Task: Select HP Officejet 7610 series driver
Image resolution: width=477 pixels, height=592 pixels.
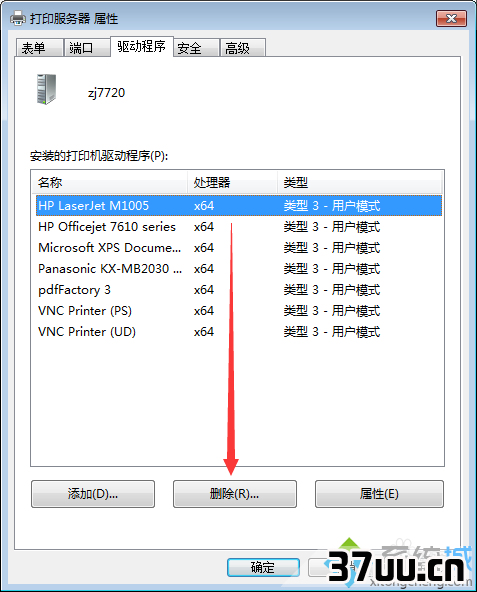Action: [239, 227]
